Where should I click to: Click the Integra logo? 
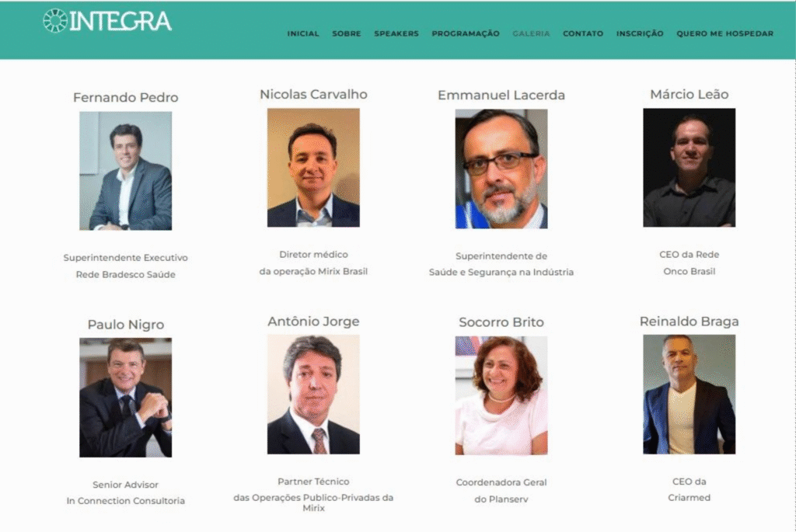click(107, 21)
